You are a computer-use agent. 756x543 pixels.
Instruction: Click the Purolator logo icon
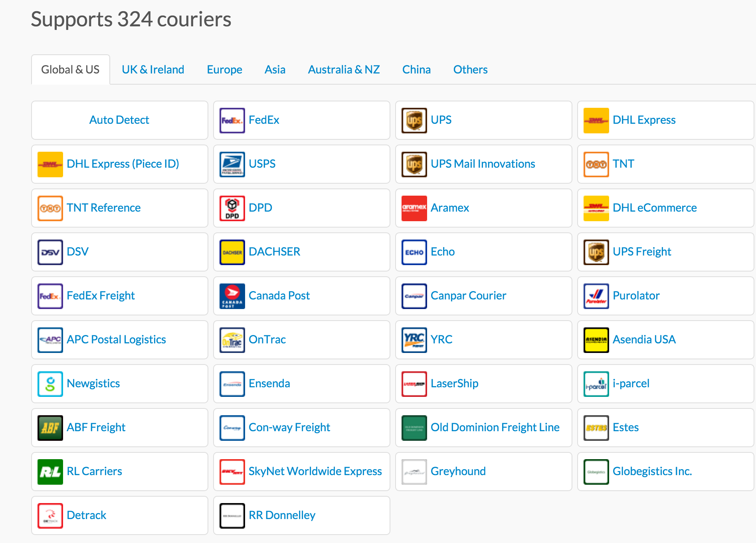click(x=596, y=296)
